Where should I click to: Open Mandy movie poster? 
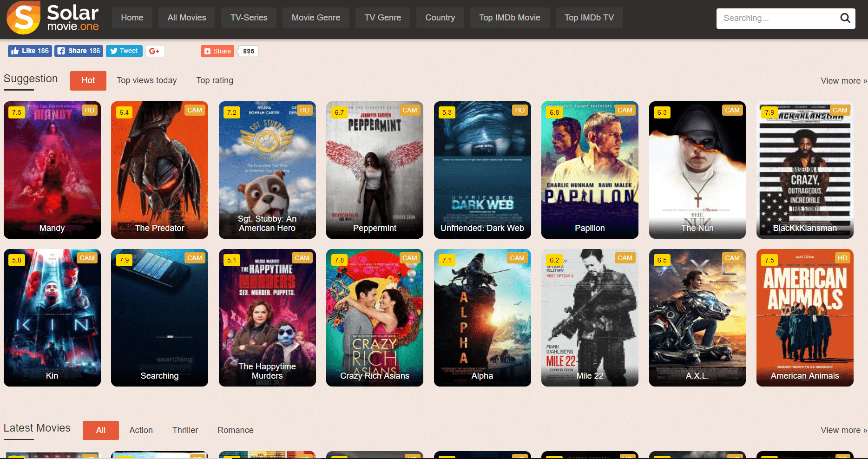52,170
